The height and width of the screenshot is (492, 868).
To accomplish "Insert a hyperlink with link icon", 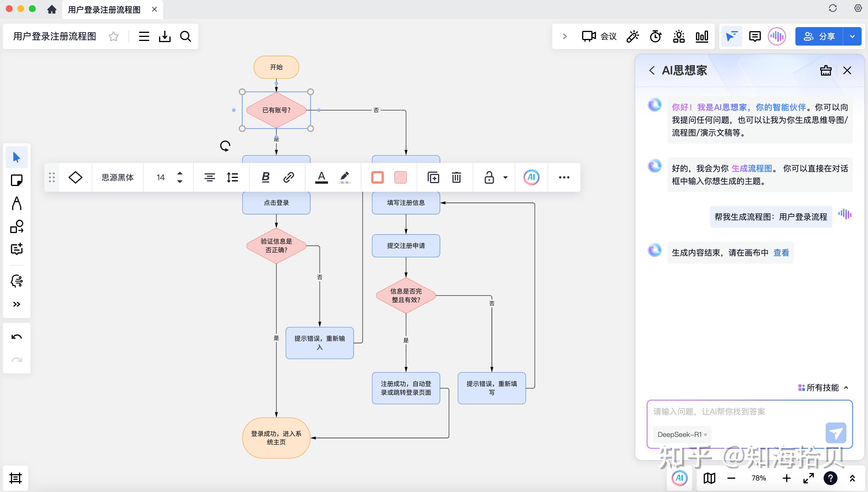I will (288, 177).
